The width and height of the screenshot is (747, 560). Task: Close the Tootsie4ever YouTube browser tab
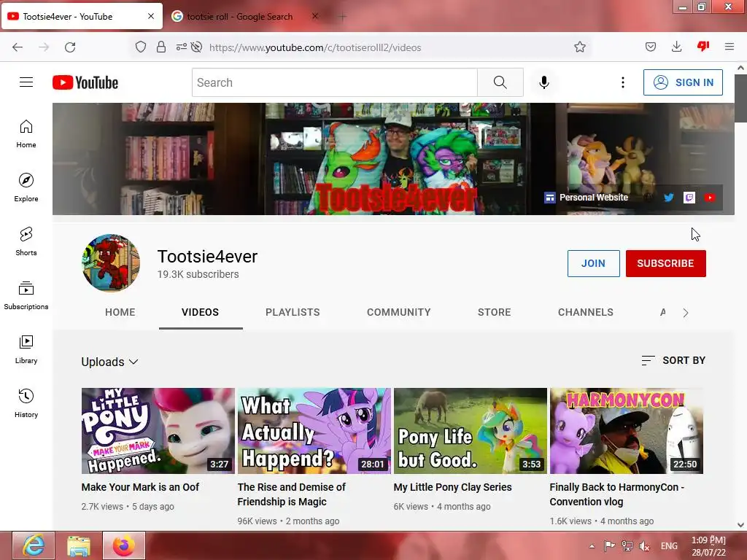point(151,16)
